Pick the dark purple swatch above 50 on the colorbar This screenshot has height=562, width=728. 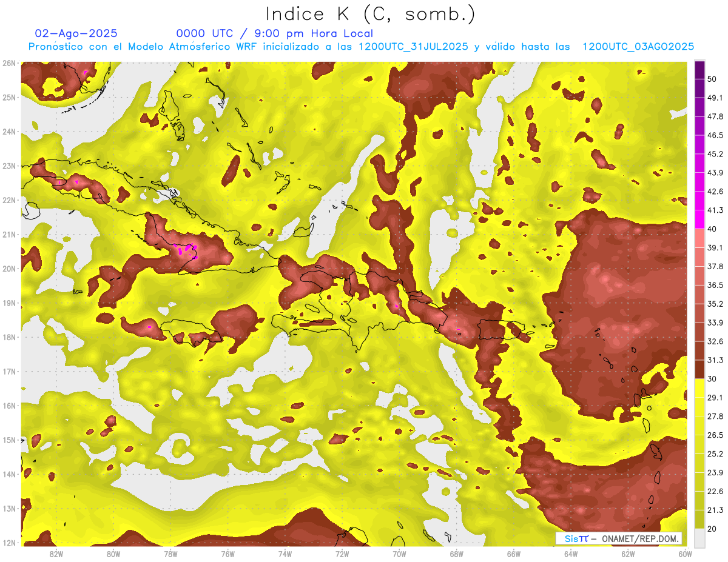coord(699,70)
